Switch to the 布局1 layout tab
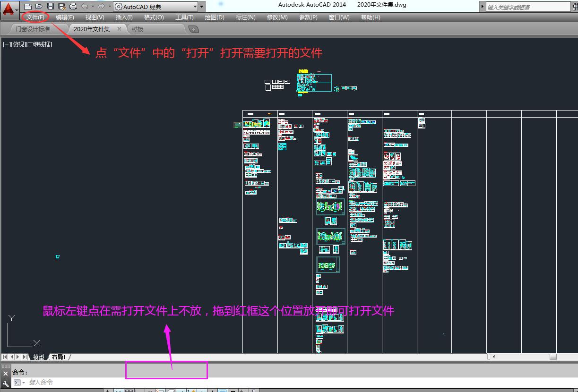The width and height of the screenshot is (578, 392). (x=59, y=357)
